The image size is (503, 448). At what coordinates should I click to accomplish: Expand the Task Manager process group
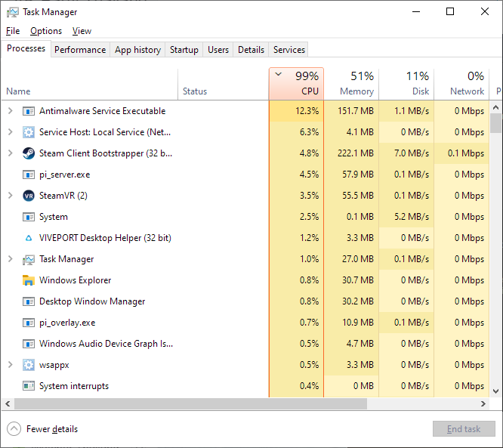(11, 259)
